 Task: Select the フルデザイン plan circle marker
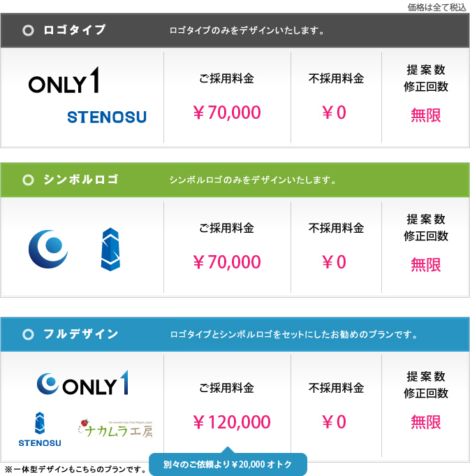point(28,334)
